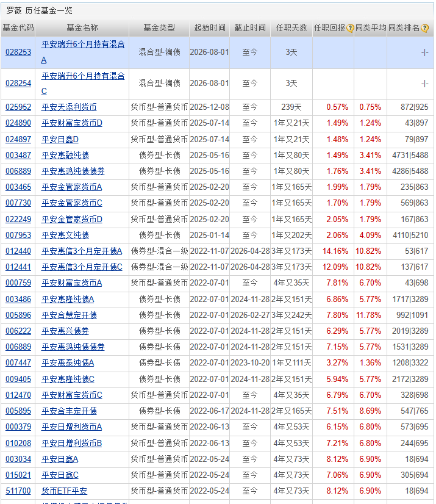Click help icon next to 任职回报 header

350,28
